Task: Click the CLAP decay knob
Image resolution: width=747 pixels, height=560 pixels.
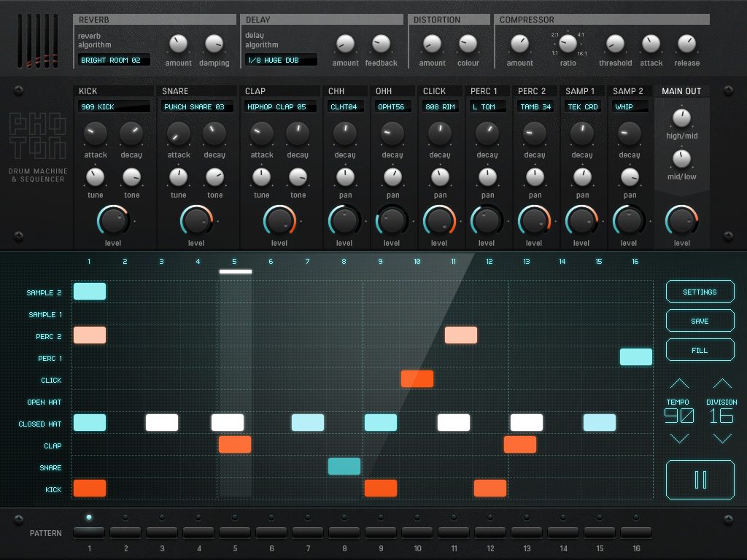Action: [298, 134]
